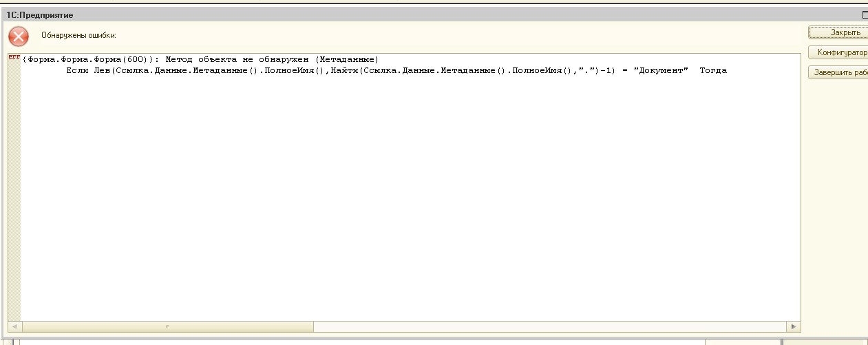Click the Закрыть button

coord(838,32)
